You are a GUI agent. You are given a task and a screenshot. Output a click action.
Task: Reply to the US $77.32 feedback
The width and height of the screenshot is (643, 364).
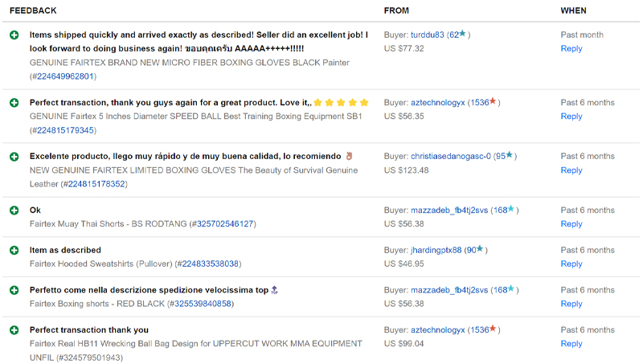click(571, 49)
